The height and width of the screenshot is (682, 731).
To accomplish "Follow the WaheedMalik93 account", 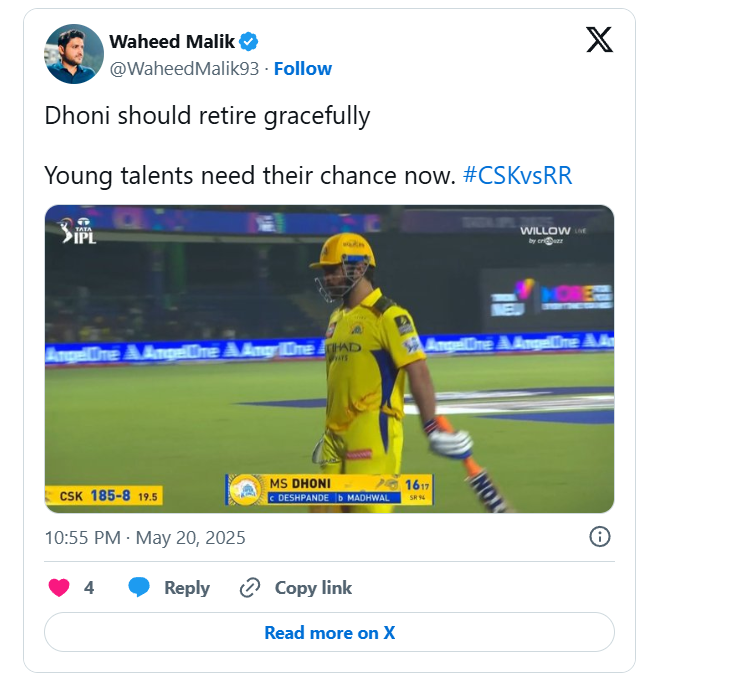I will [x=303, y=68].
